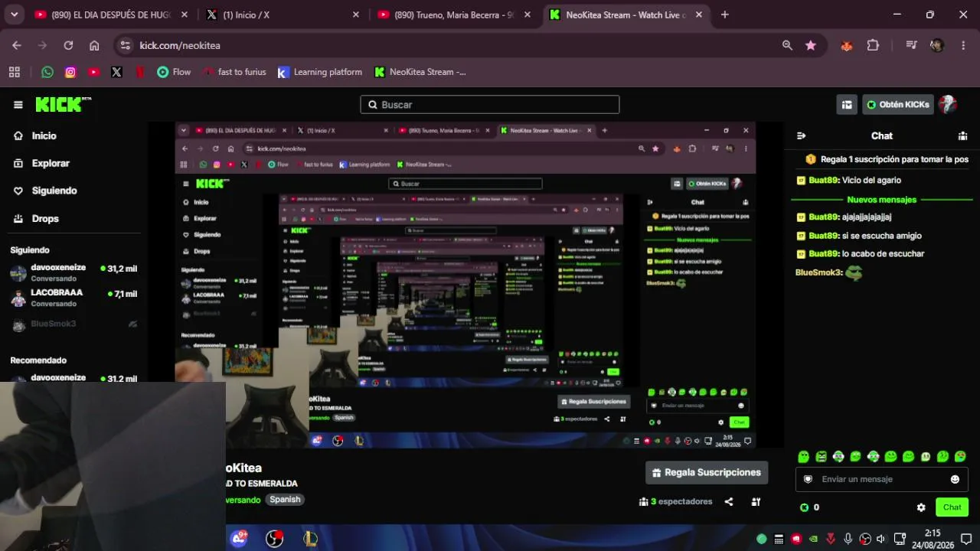Insert the first green emote in the emote row
The width and height of the screenshot is (980, 551).
point(803,457)
